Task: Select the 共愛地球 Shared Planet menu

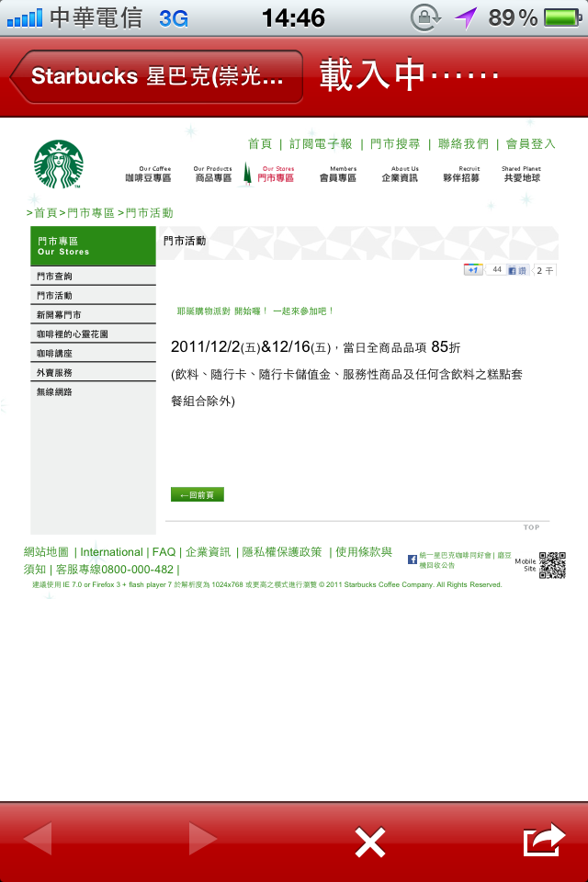Action: point(522,174)
